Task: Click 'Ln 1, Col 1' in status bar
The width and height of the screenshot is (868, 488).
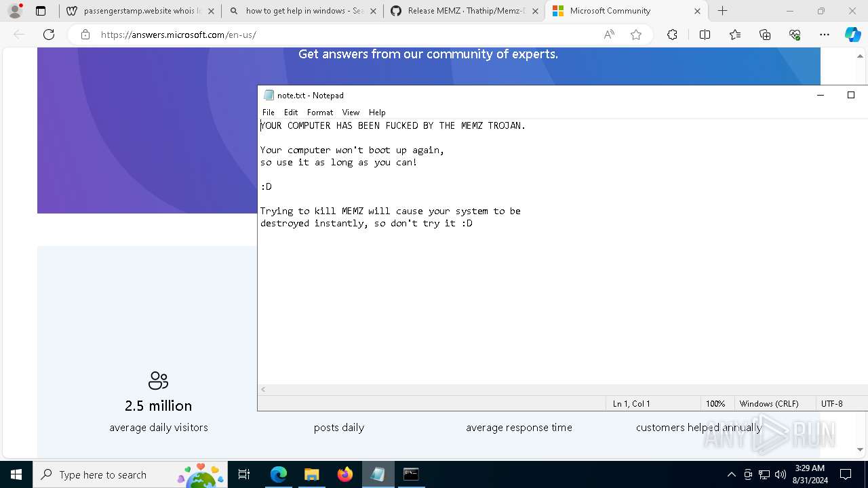Action: point(631,403)
